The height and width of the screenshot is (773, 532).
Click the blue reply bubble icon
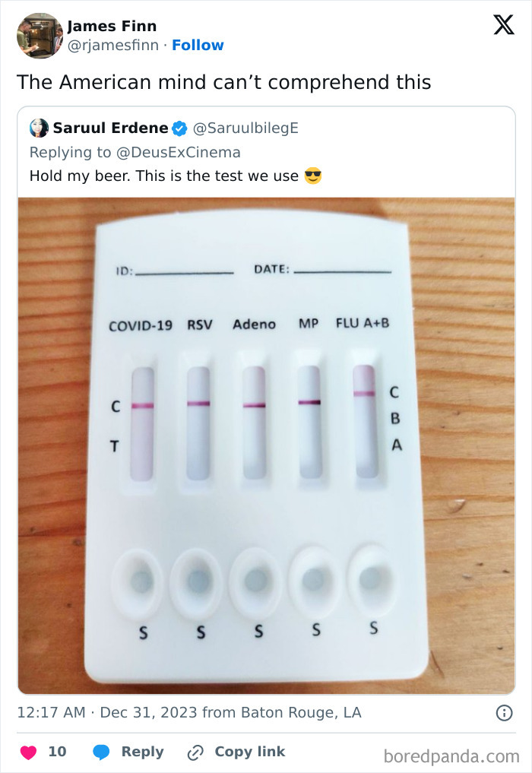[101, 752]
